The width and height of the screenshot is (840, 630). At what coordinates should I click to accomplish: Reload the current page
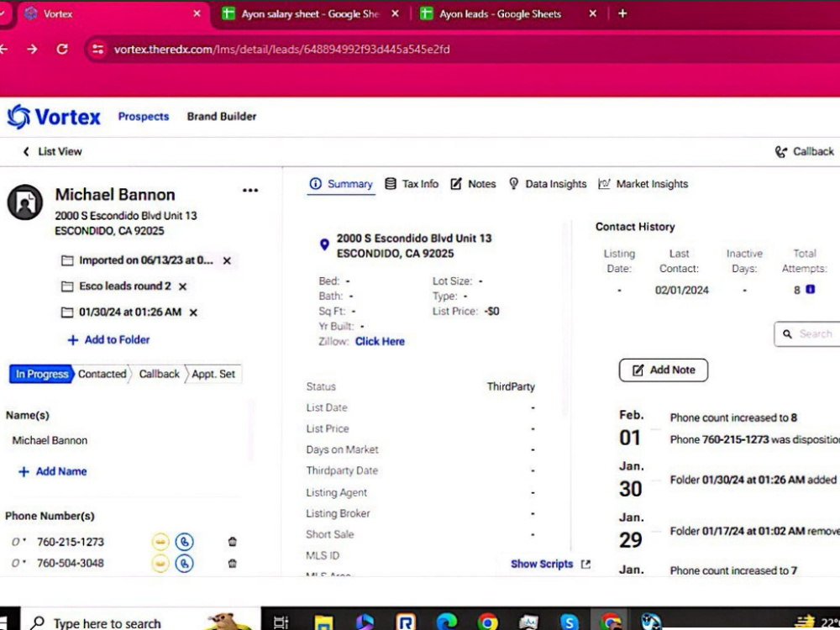pyautogui.click(x=62, y=50)
